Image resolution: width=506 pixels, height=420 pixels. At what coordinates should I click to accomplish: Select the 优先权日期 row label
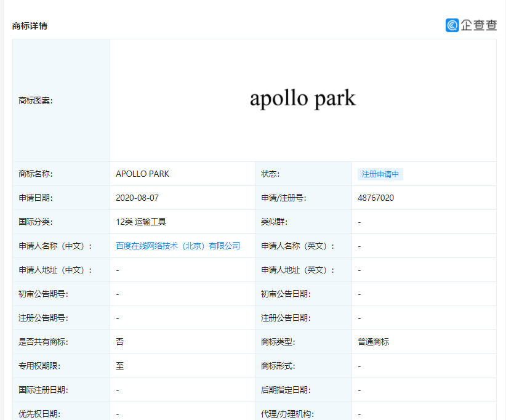click(38, 413)
